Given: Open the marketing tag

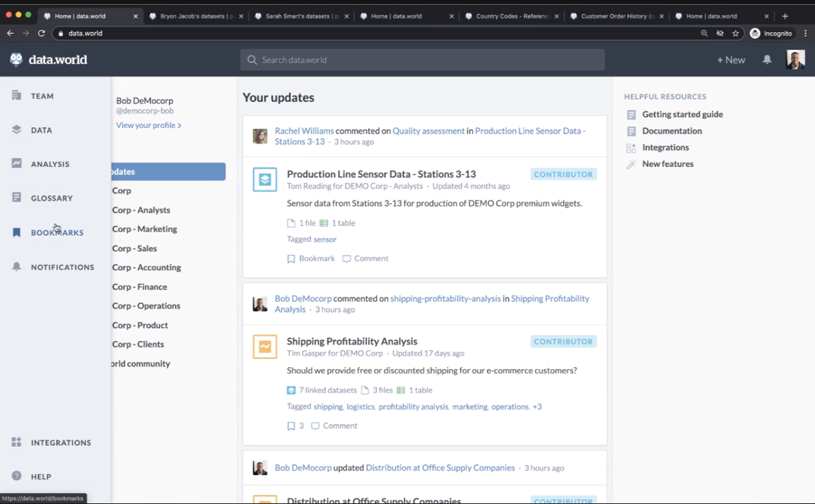Looking at the screenshot, I should [x=470, y=407].
